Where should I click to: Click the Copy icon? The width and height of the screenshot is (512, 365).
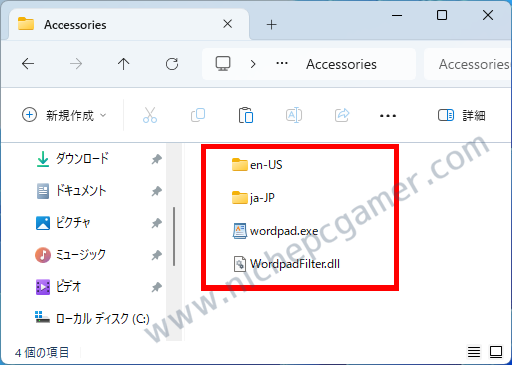[198, 115]
